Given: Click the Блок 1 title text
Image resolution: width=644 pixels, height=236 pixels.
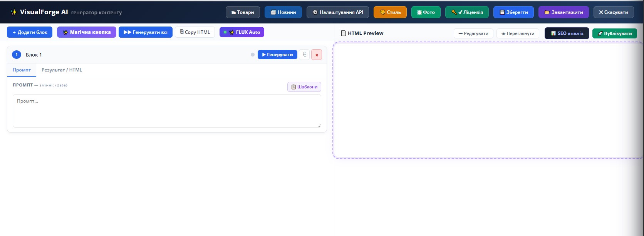Looking at the screenshot, I should click(x=34, y=55).
